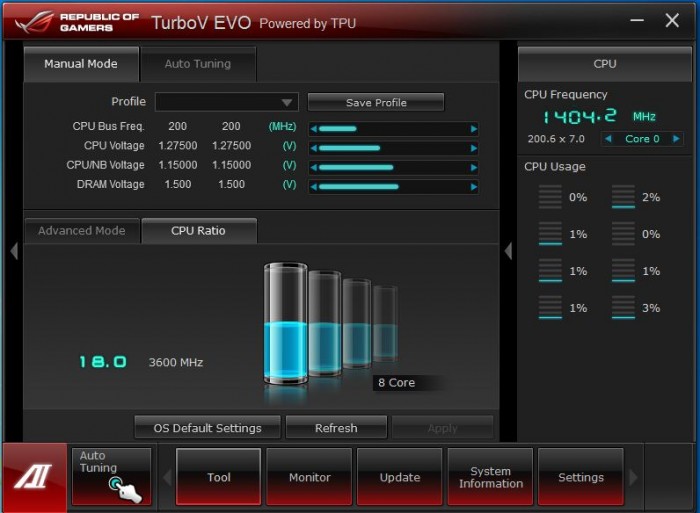Click the 2% CPU usage meter
This screenshot has height=513, width=700.
[623, 197]
